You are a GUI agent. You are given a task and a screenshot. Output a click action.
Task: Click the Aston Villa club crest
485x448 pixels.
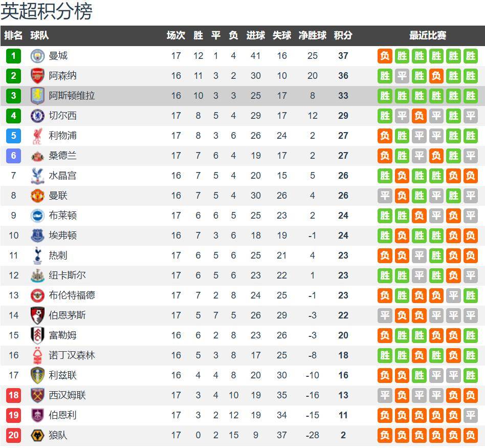37,96
